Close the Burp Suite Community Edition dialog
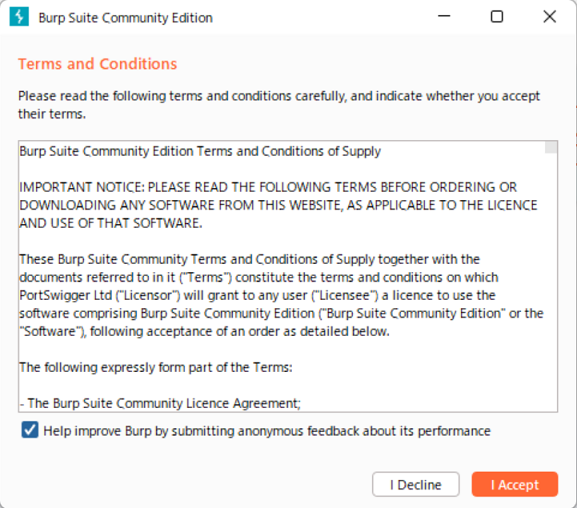 [x=549, y=17]
